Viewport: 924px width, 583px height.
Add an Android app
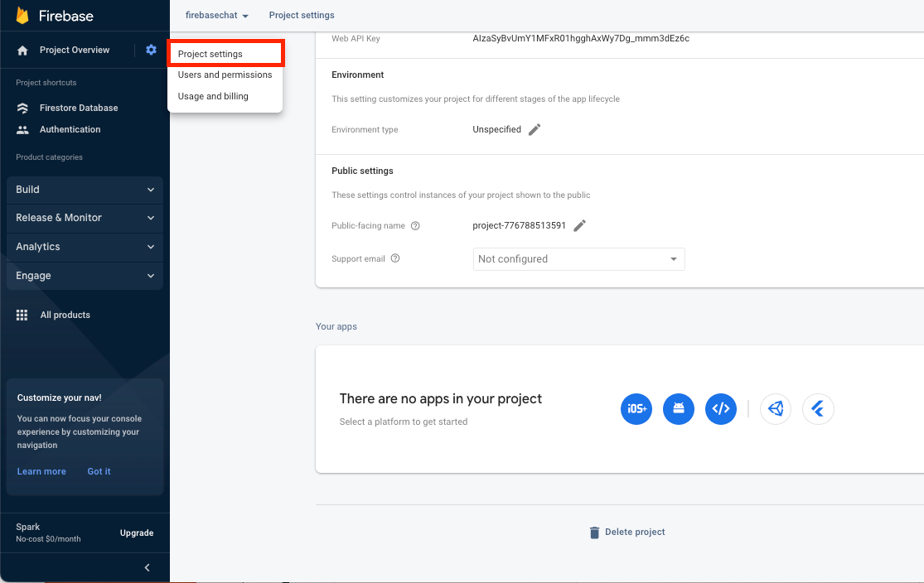[679, 409]
